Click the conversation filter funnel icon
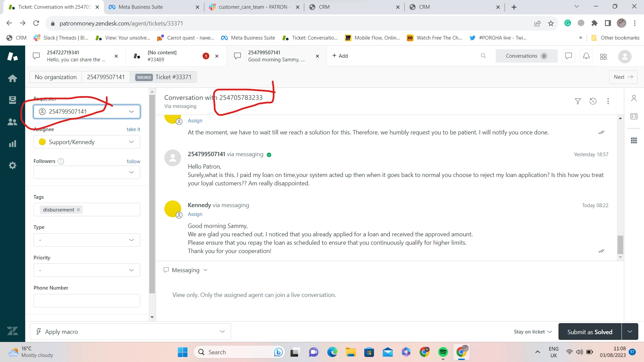644x362 pixels. [578, 101]
